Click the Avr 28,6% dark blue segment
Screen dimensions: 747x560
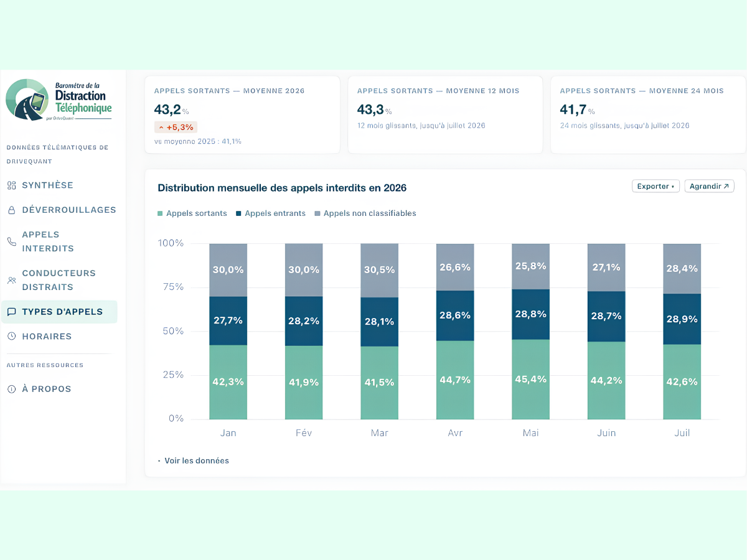tap(455, 315)
